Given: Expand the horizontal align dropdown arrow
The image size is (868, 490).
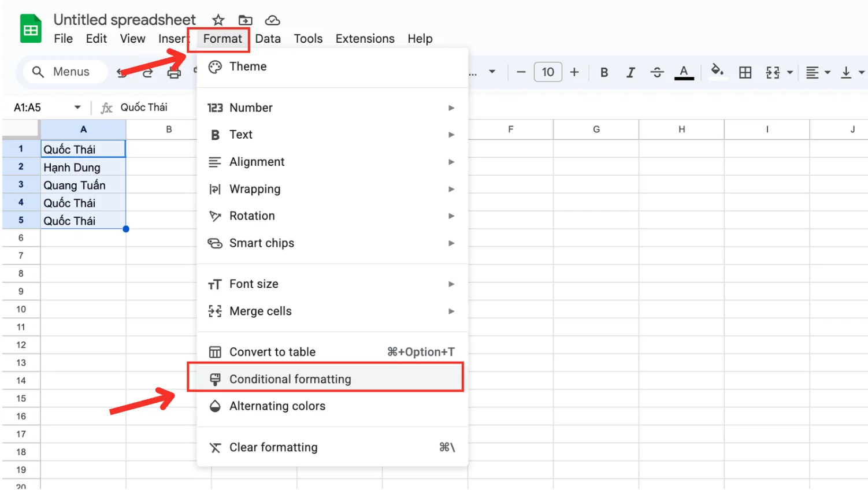Looking at the screenshot, I should (x=828, y=73).
